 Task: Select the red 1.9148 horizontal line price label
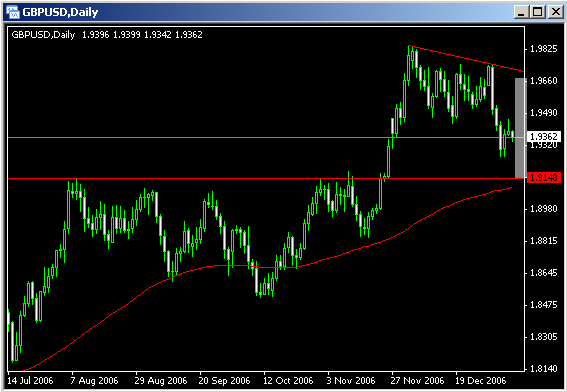[543, 178]
